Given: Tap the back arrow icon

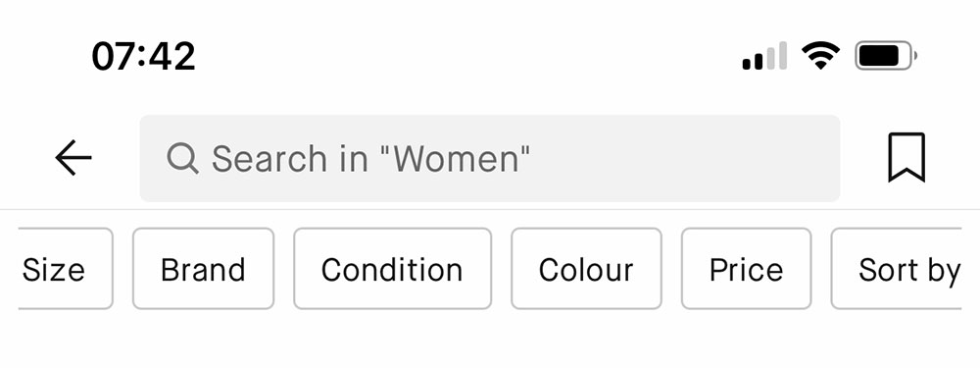Looking at the screenshot, I should point(73,158).
